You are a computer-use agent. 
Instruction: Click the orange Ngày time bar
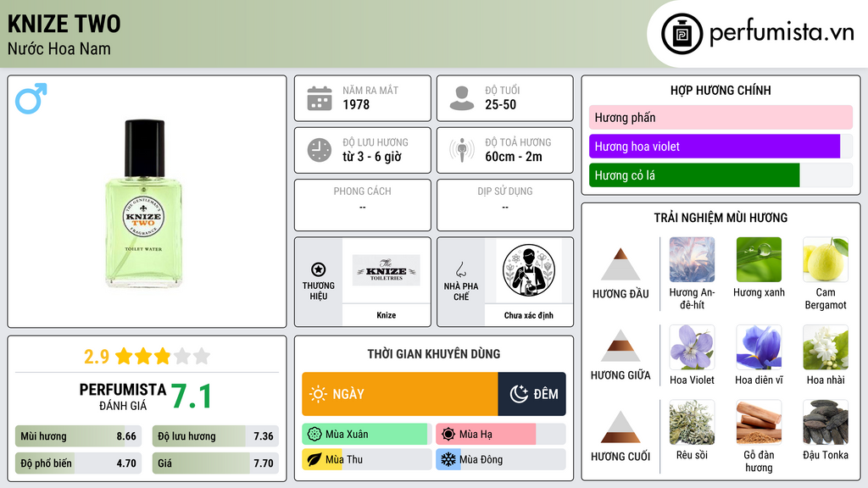tap(400, 394)
